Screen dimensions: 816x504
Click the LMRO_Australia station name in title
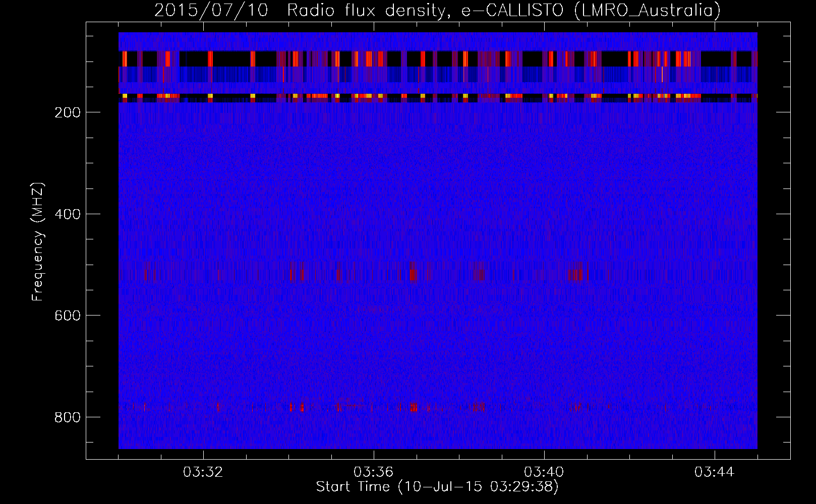[x=648, y=10]
